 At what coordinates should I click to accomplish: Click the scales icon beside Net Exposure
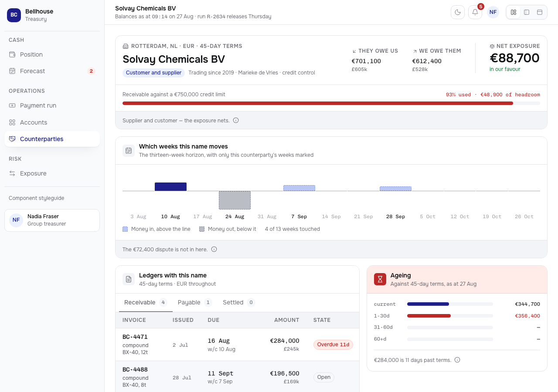492,46
